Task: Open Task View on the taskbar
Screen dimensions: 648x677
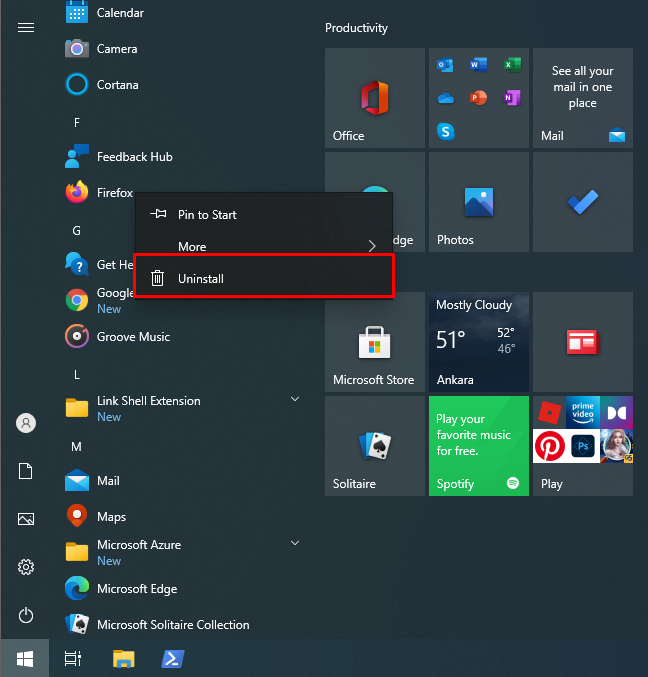Action: click(x=73, y=658)
